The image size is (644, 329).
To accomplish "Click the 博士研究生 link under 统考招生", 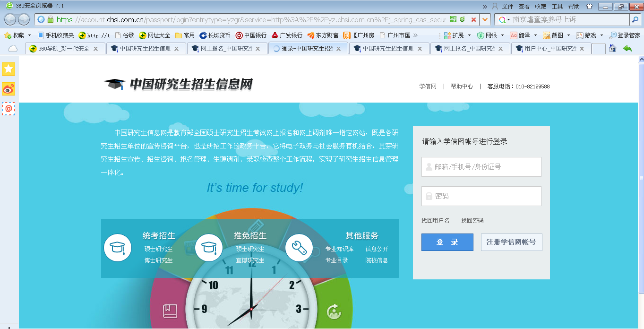I will pos(158,260).
